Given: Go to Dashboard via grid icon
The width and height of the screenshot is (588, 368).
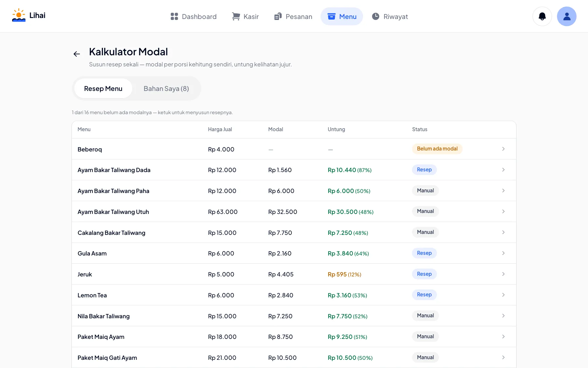Looking at the screenshot, I should (174, 16).
